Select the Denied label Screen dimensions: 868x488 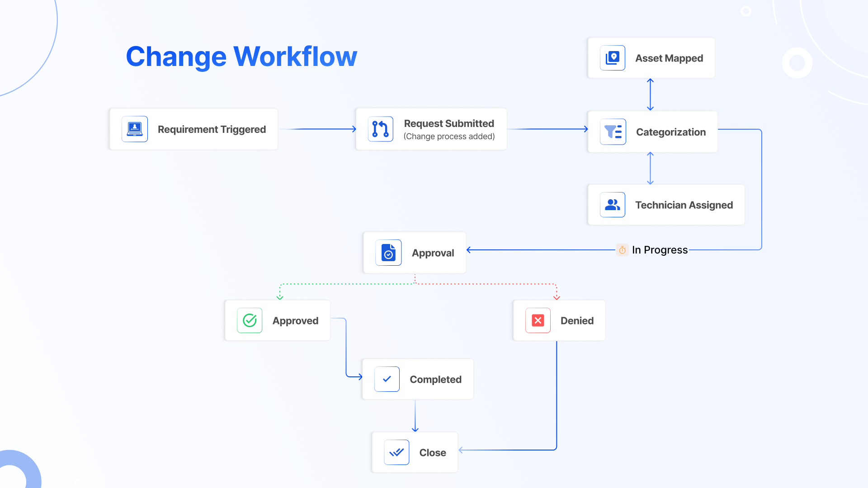click(x=577, y=321)
